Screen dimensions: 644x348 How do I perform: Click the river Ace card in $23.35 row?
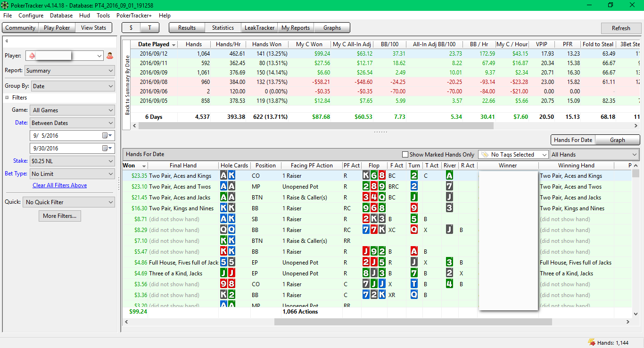click(x=450, y=175)
